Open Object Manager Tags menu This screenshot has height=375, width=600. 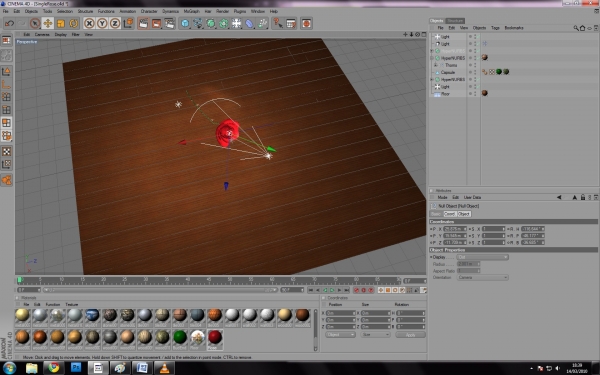(x=495, y=28)
